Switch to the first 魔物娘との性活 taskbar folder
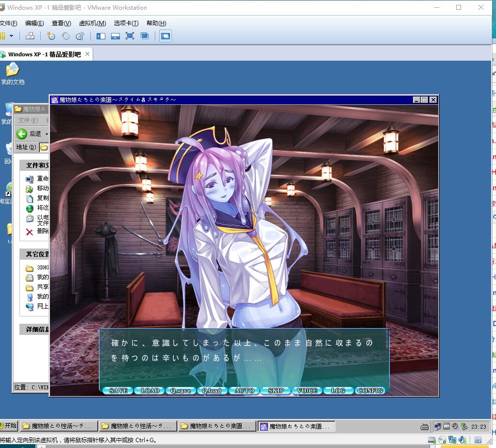 59,426
